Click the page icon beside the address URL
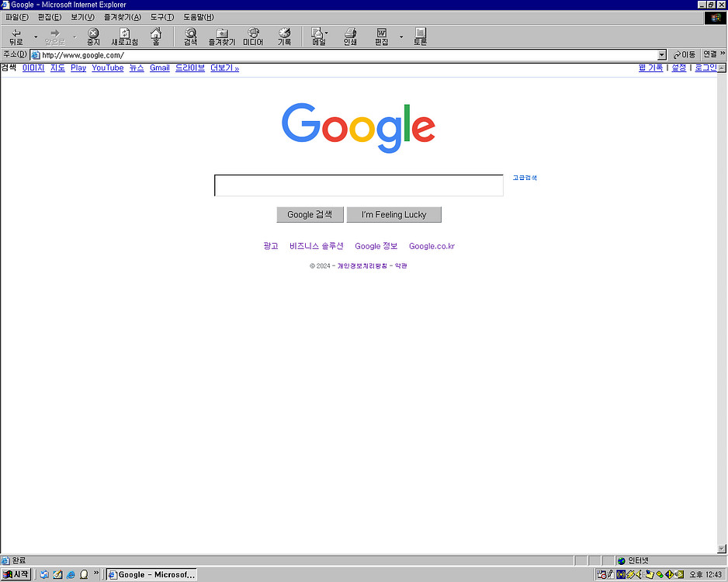 click(x=36, y=55)
